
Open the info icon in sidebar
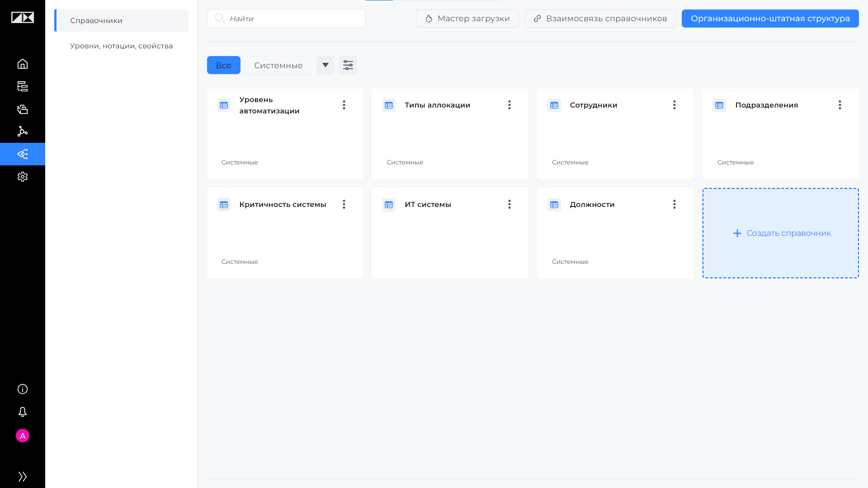pos(23,389)
